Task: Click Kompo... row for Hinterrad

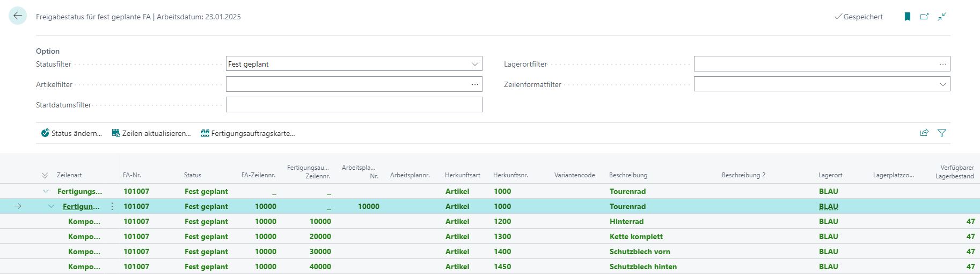Action: [84, 221]
